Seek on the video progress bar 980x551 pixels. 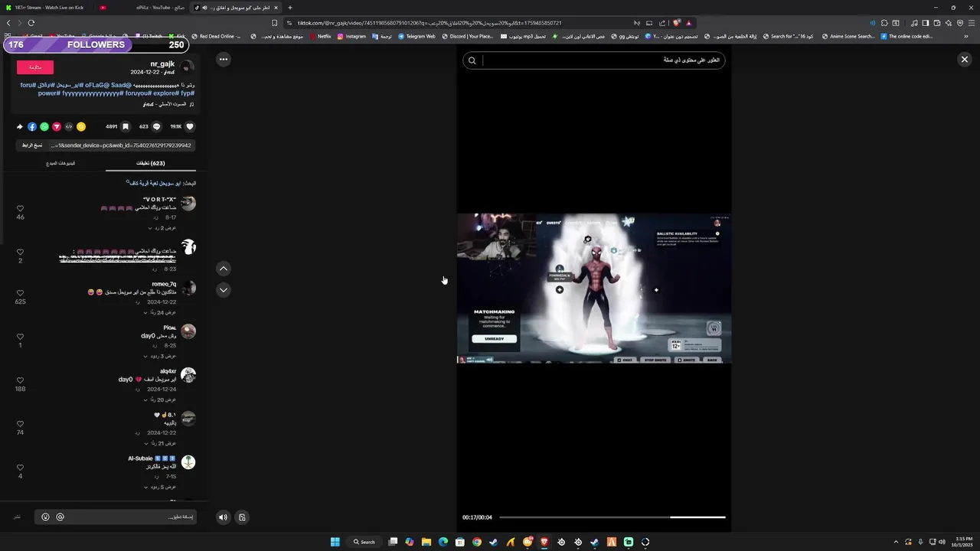coord(612,517)
